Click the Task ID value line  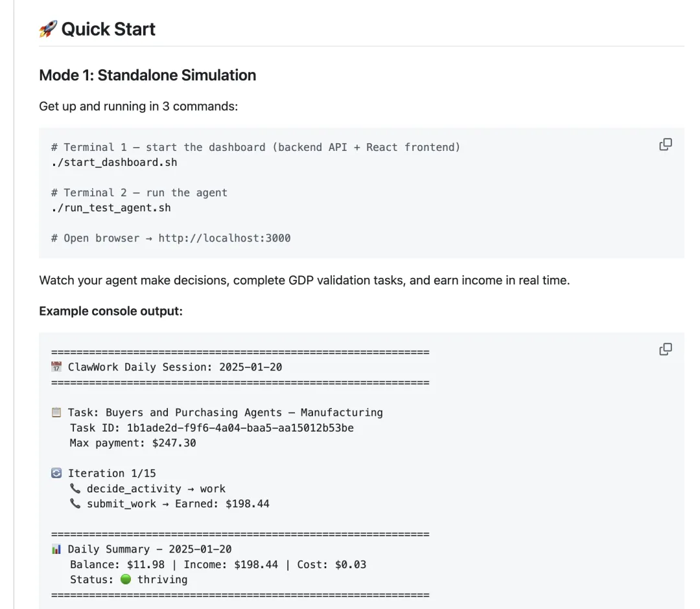(x=211, y=428)
